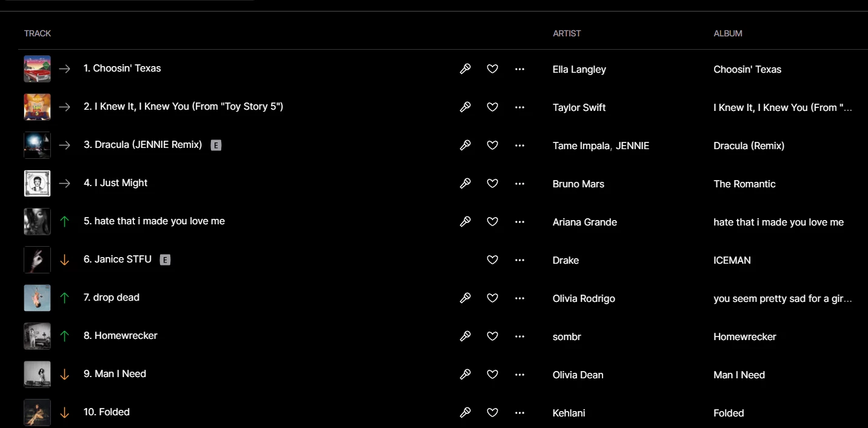Click Toy Story 5 track cover art
Viewport: 868px width, 428px height.
(37, 107)
